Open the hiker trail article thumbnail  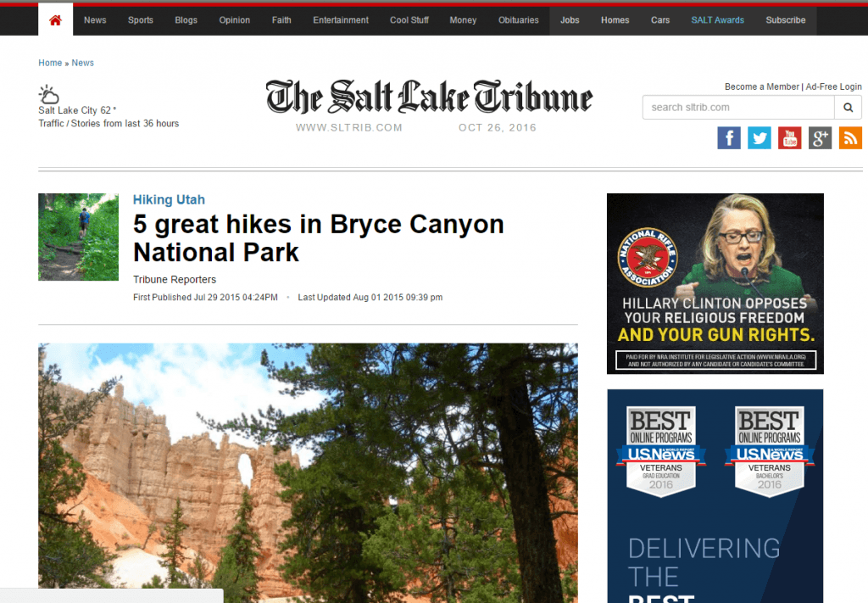[79, 237]
